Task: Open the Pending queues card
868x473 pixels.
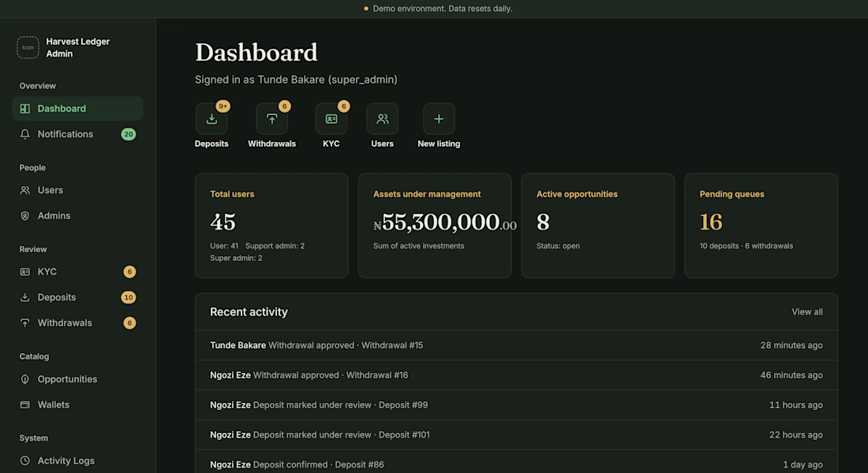Action: click(761, 225)
